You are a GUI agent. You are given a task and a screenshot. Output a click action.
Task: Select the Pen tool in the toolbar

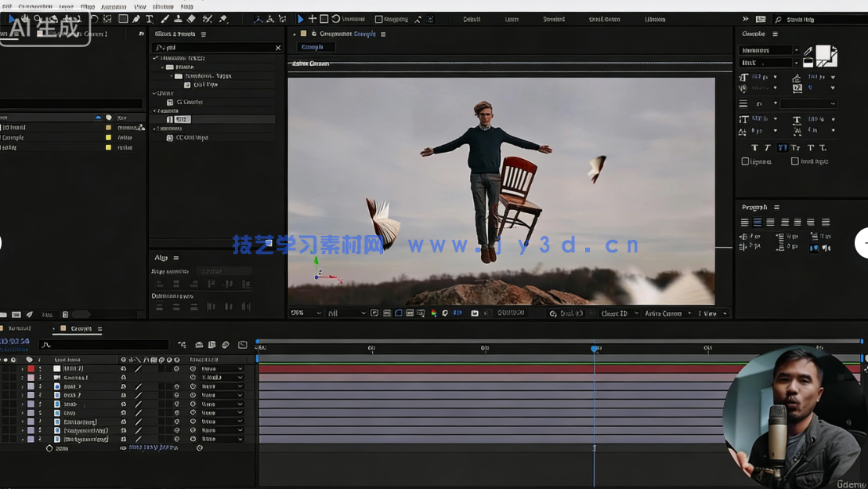(x=136, y=19)
